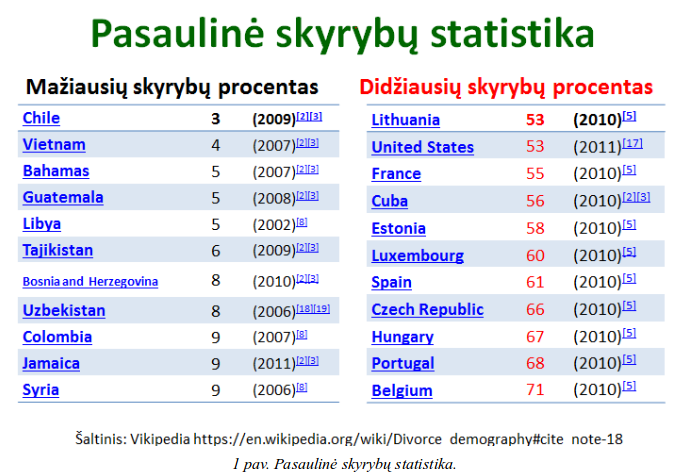Open the Bahamas link
The height and width of the screenshot is (472, 689).
pos(55,171)
